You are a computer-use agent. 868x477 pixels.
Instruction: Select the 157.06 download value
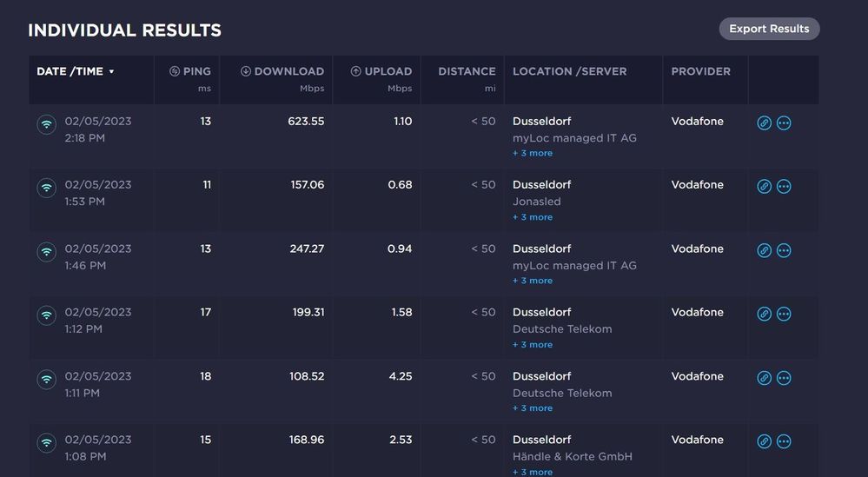pos(308,185)
